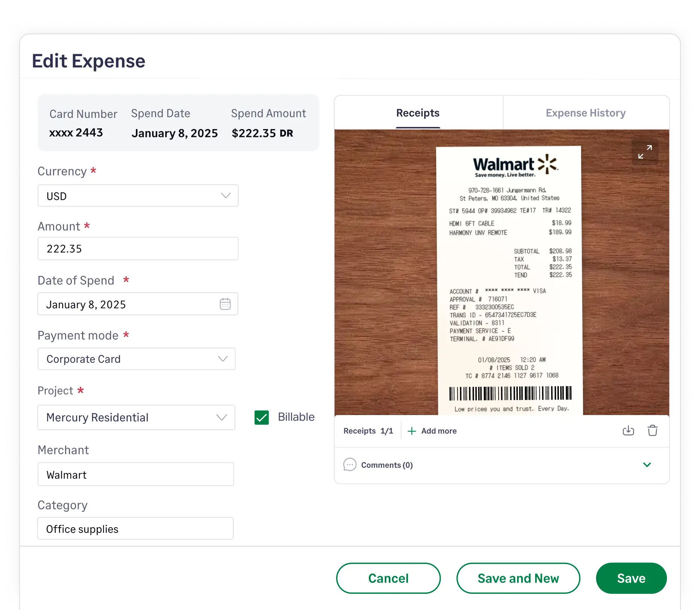Image resolution: width=700 pixels, height=610 pixels.
Task: Click the Save and New button
Action: [518, 578]
